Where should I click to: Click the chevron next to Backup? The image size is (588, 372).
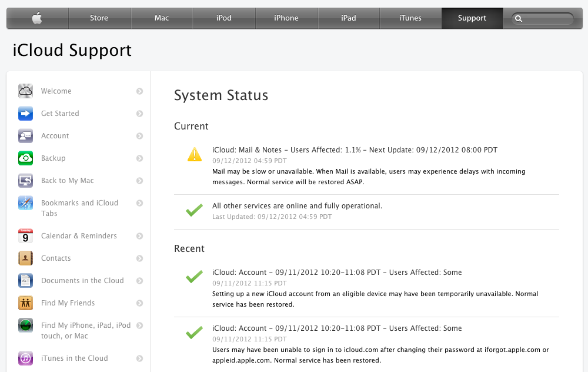[x=139, y=158]
